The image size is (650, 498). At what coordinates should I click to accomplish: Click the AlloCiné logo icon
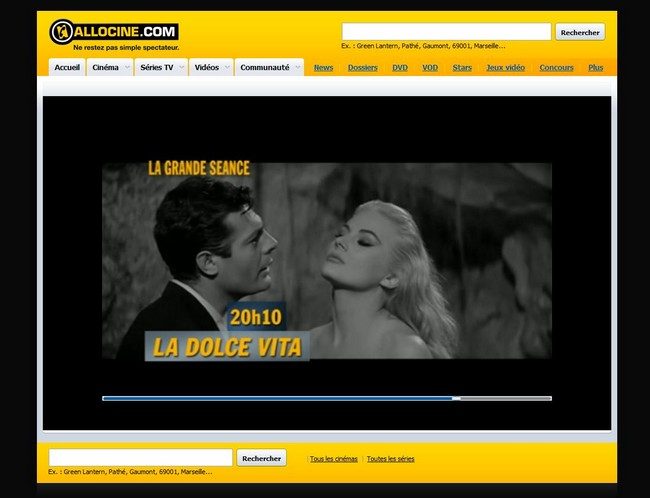point(62,32)
